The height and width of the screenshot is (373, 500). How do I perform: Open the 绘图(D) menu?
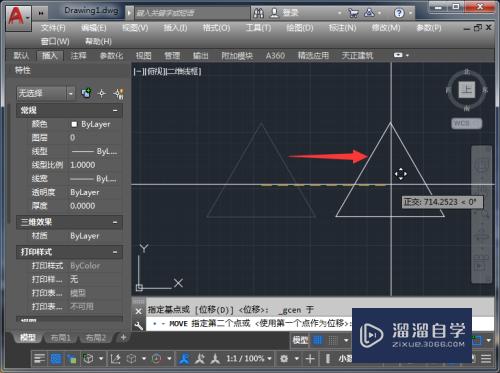pos(300,28)
